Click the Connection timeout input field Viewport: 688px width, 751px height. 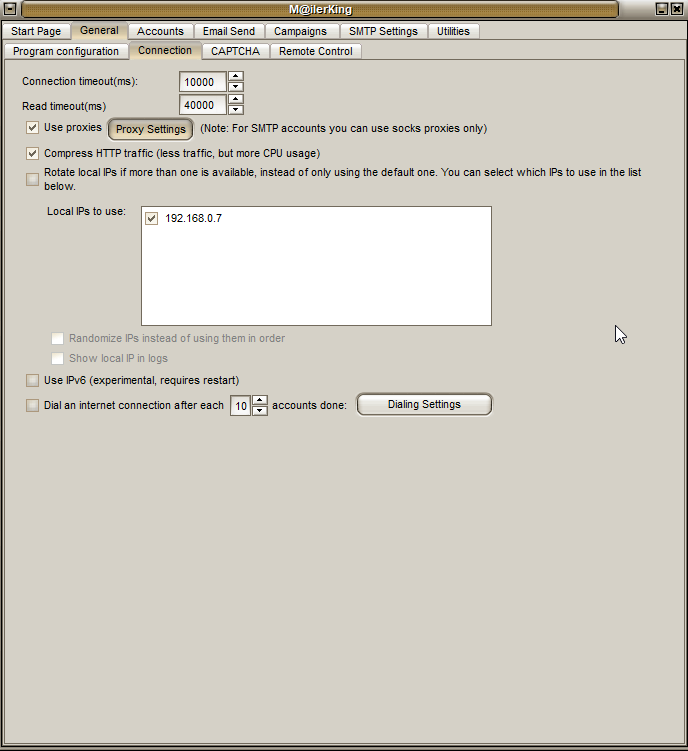tap(203, 82)
